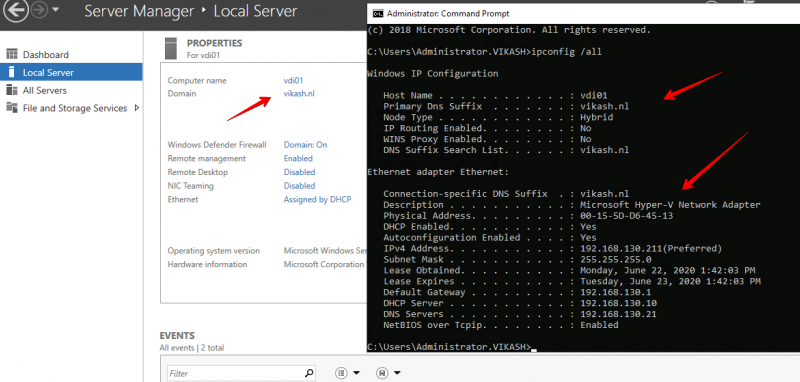Open the Ethernet Assigned by DHCP link

[x=317, y=200]
